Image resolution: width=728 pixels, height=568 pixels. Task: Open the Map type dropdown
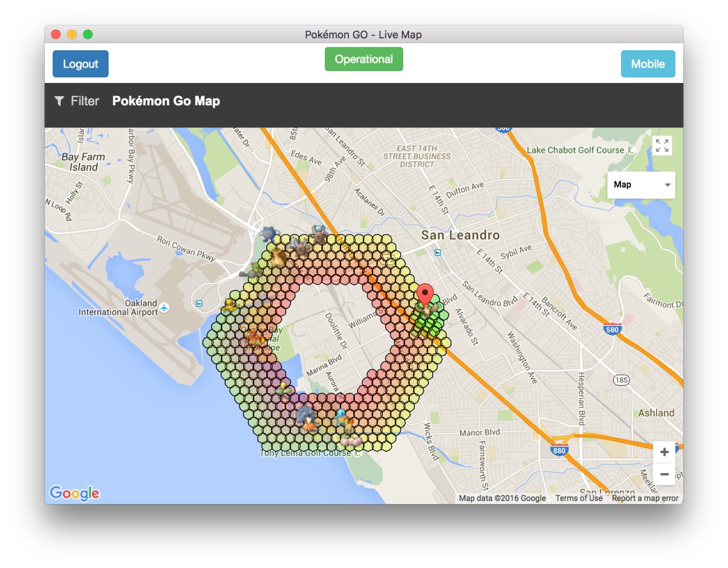642,185
